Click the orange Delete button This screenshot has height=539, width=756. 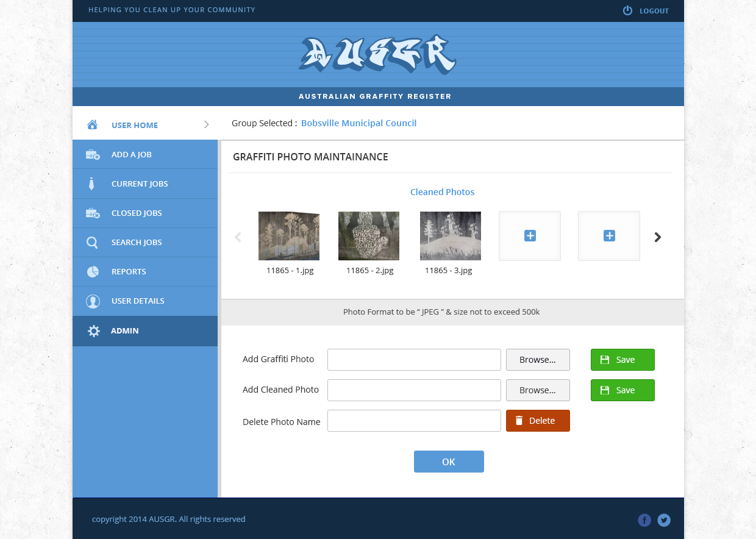[538, 421]
